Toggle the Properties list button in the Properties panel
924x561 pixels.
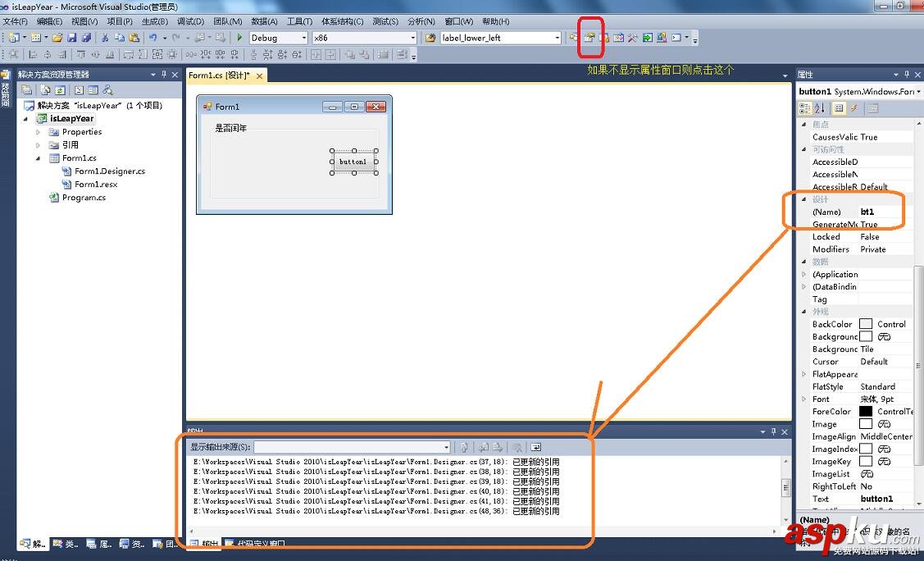pos(839,108)
